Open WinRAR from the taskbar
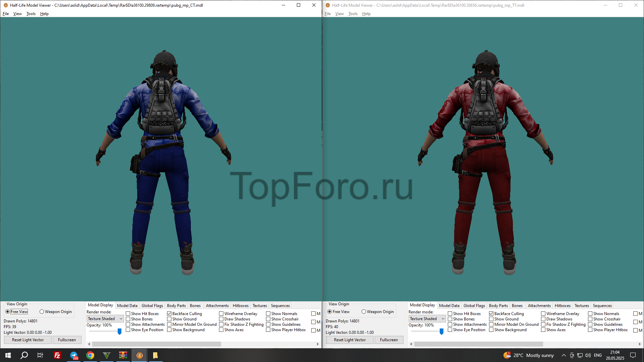The width and height of the screenshot is (644, 362). pos(123,355)
